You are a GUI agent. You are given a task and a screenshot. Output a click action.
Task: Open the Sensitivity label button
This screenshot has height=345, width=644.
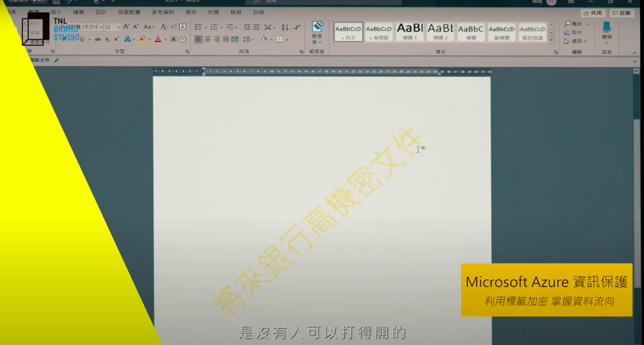coord(318,32)
